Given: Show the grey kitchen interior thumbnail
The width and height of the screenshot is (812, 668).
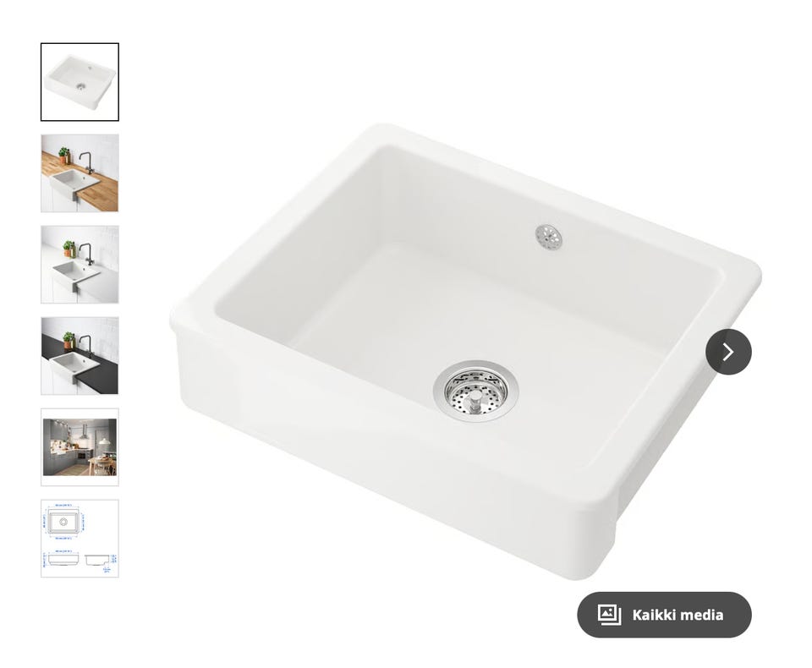Looking at the screenshot, I should (80, 447).
